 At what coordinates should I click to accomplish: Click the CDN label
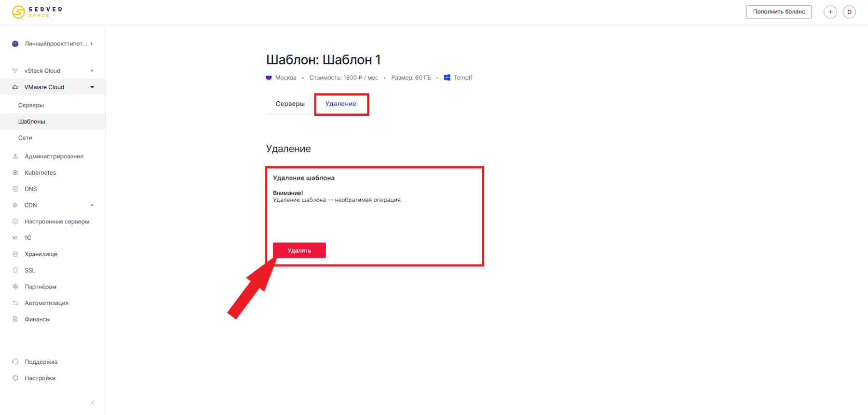[x=30, y=205]
